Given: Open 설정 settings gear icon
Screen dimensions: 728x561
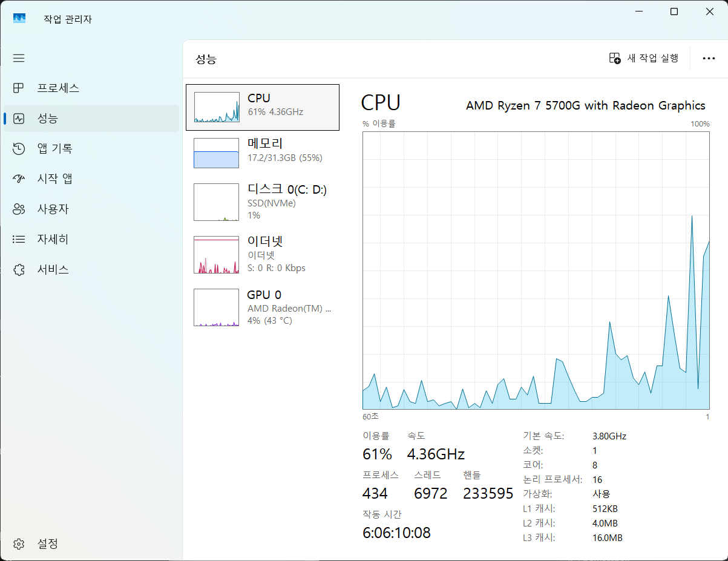Looking at the screenshot, I should [19, 543].
